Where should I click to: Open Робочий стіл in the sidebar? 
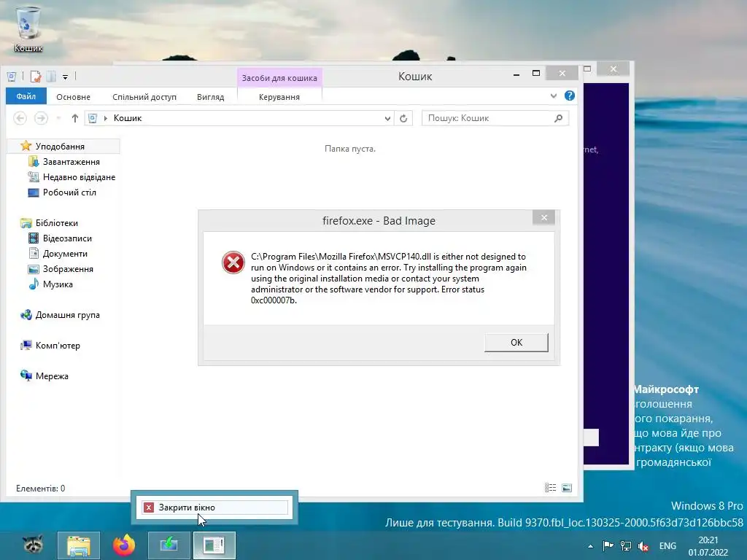tap(69, 192)
